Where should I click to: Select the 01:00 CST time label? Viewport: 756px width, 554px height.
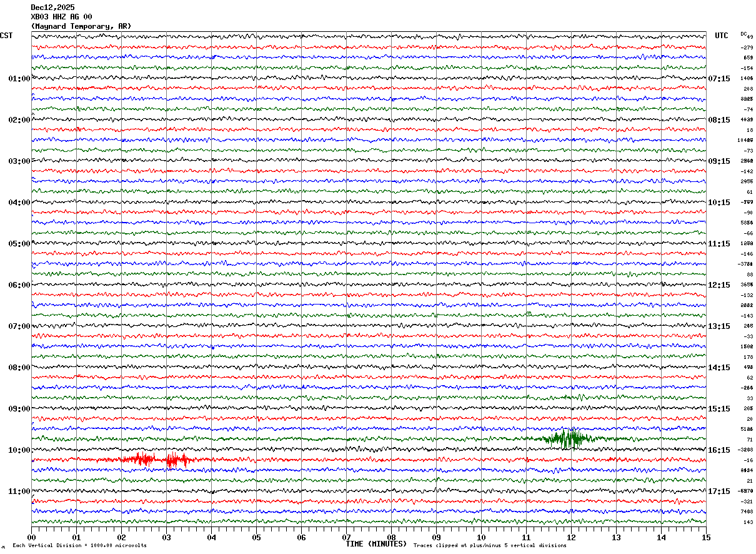click(19, 79)
